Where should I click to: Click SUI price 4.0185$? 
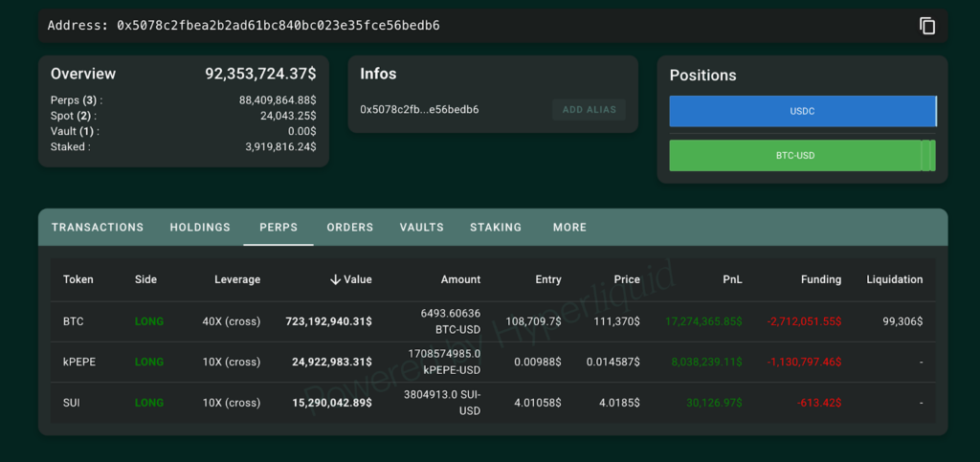[619, 403]
